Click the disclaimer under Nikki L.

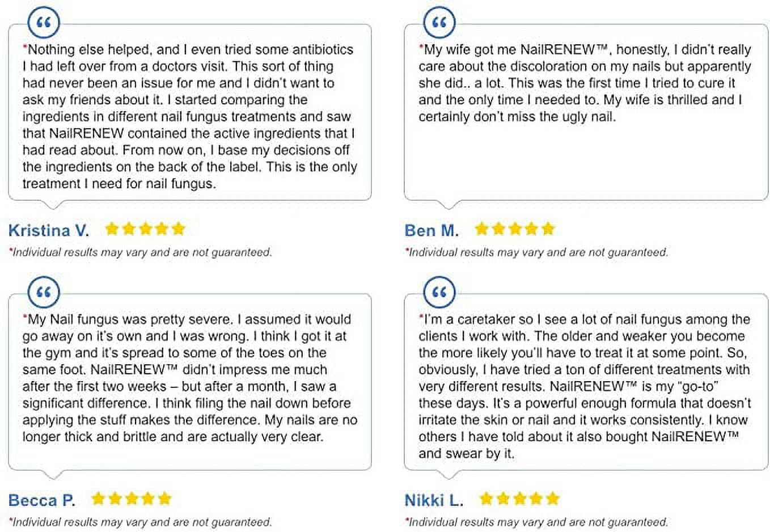(x=536, y=522)
